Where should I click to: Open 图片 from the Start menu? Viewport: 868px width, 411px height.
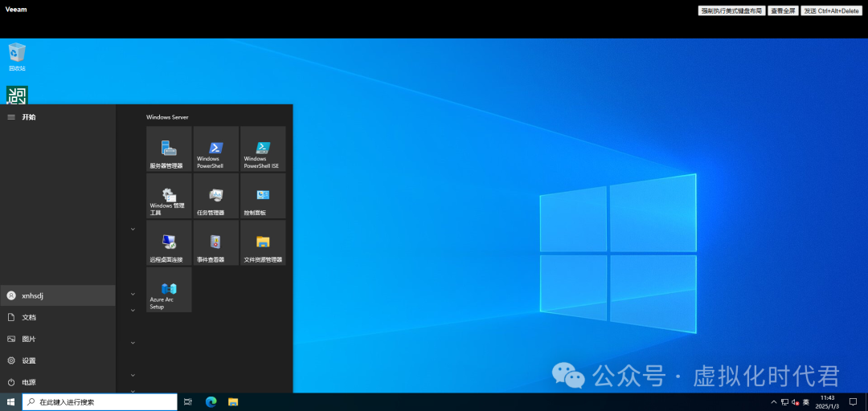point(58,339)
